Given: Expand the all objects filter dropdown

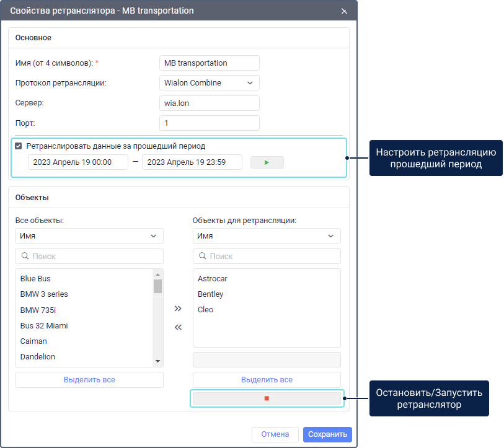Looking at the screenshot, I should click(89, 235).
